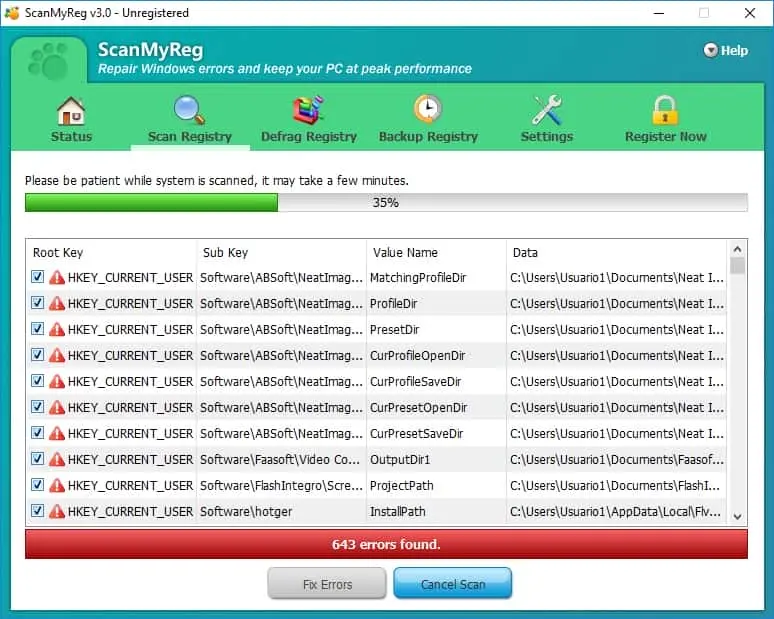Switch to the Status tab label
774x619 pixels.
tap(72, 136)
